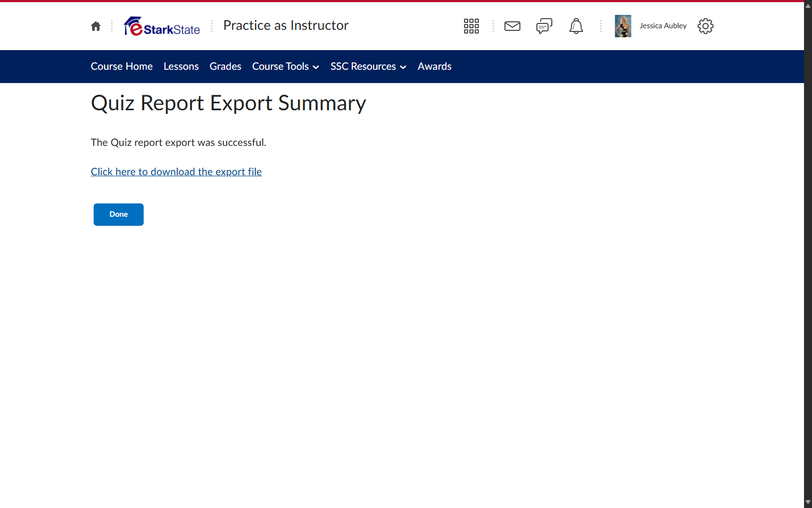This screenshot has width=812, height=508.
Task: Open the Awards menu item
Action: pyautogui.click(x=435, y=67)
